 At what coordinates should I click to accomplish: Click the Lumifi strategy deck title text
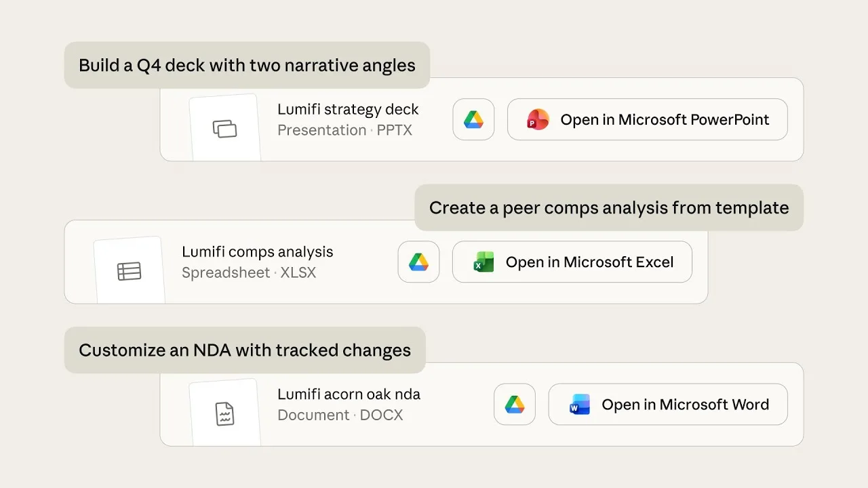(x=348, y=109)
